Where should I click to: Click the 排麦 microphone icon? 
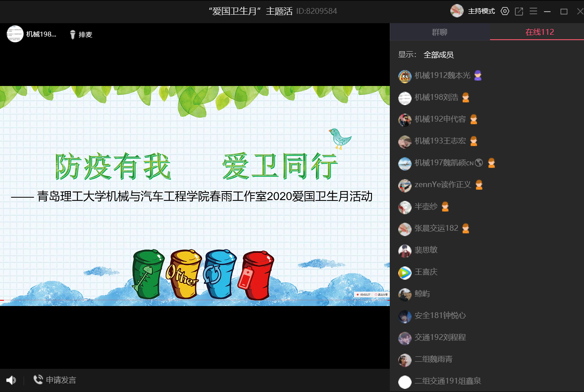(x=73, y=34)
